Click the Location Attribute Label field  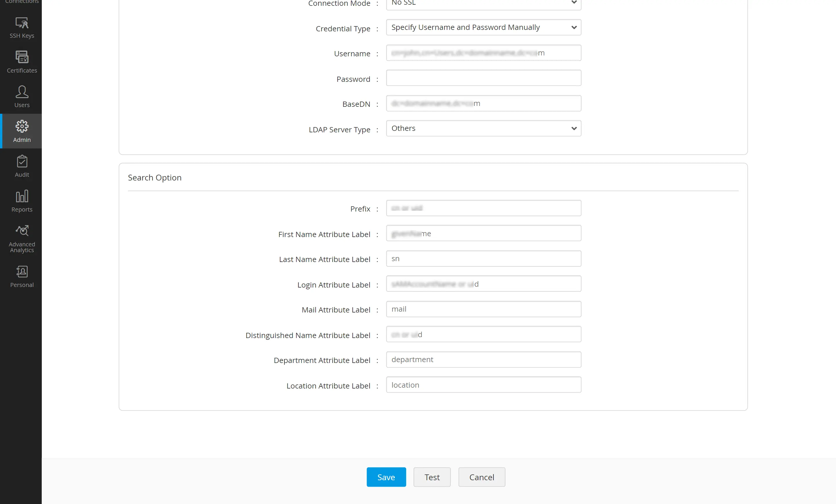coord(483,385)
